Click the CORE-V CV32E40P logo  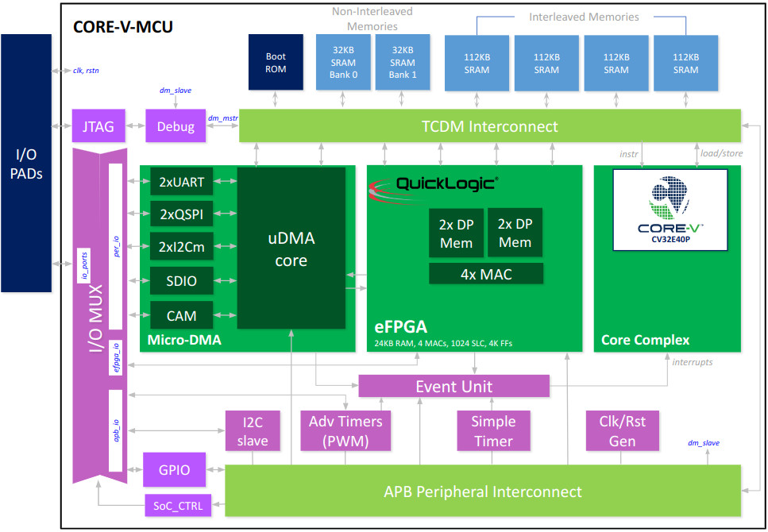click(x=671, y=210)
